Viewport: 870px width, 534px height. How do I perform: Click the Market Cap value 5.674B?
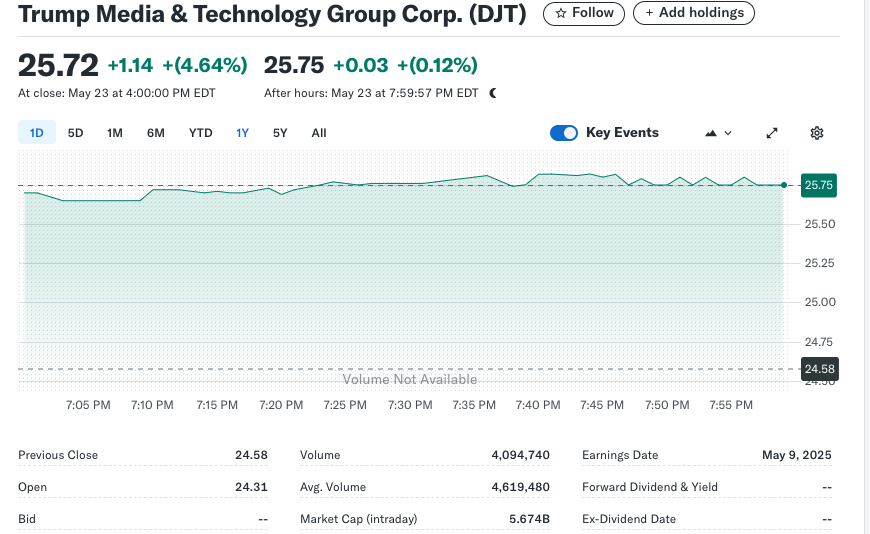529,519
